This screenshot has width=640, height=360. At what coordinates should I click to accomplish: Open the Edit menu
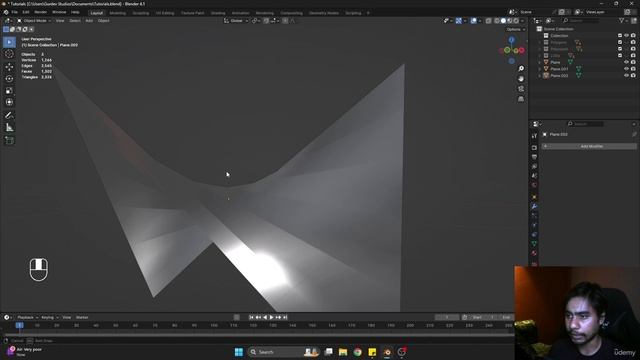coord(26,12)
